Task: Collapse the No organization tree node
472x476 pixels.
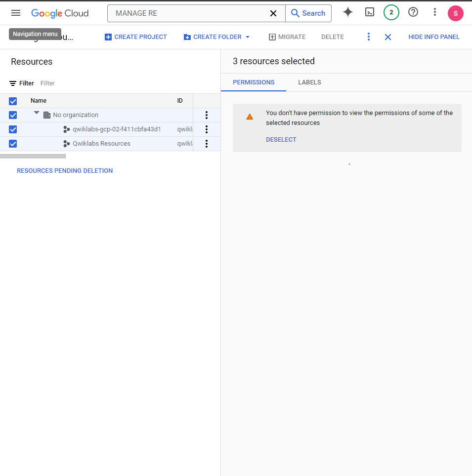Action: tap(37, 113)
